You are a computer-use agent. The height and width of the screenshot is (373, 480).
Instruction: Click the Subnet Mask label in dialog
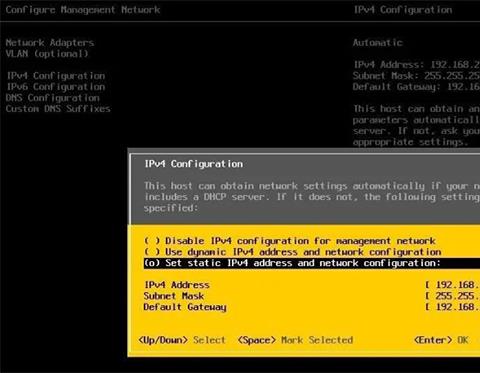point(174,296)
